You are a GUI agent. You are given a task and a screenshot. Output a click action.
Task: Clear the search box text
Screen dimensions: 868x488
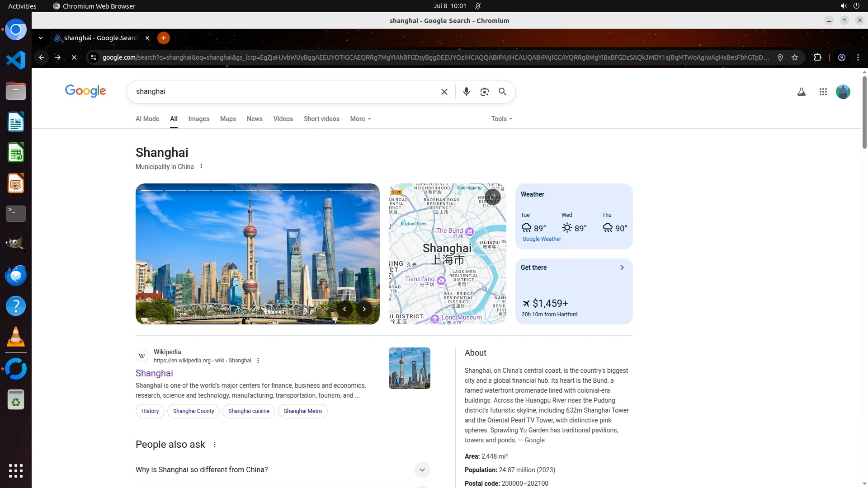tap(444, 92)
